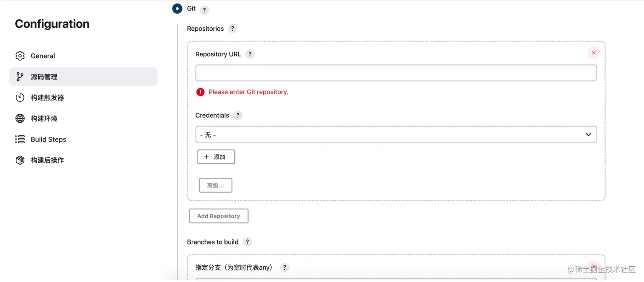Click the 源码管理 branch icon
Viewport: 644px width, 282px height.
point(20,76)
